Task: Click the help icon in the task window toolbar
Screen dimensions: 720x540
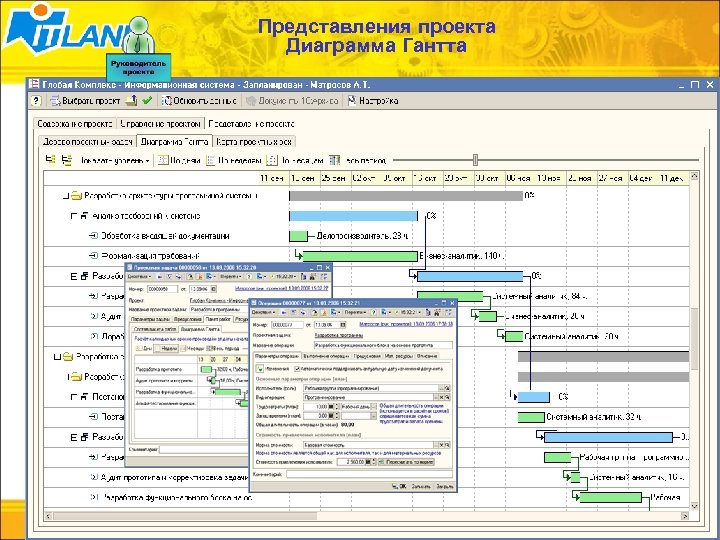Action: [248, 277]
